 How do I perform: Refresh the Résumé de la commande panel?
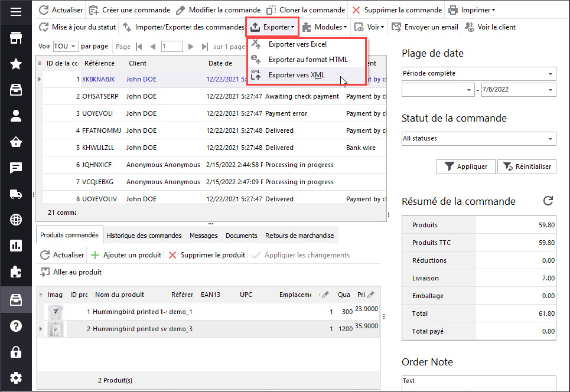point(548,201)
